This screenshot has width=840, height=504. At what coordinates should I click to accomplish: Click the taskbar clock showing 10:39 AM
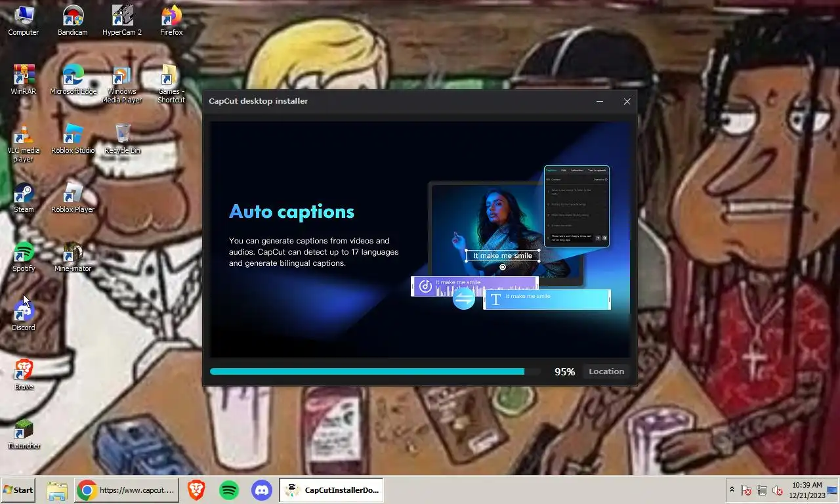(806, 490)
